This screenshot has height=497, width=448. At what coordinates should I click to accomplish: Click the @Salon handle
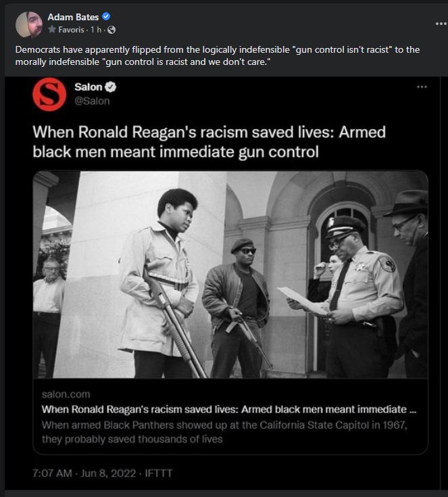click(x=92, y=101)
